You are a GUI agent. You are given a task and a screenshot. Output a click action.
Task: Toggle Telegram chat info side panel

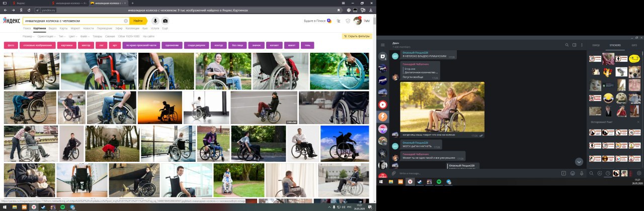tap(574, 45)
